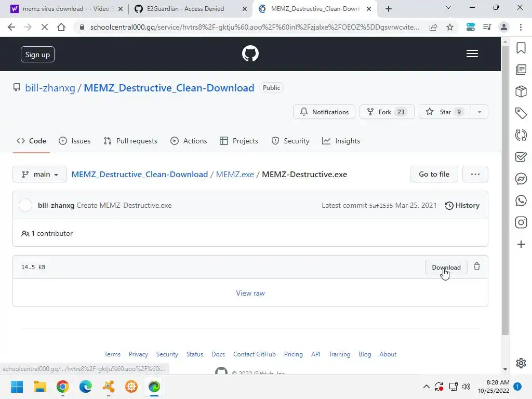Open the Pricing footer link
The width and height of the screenshot is (532, 399).
(x=294, y=354)
